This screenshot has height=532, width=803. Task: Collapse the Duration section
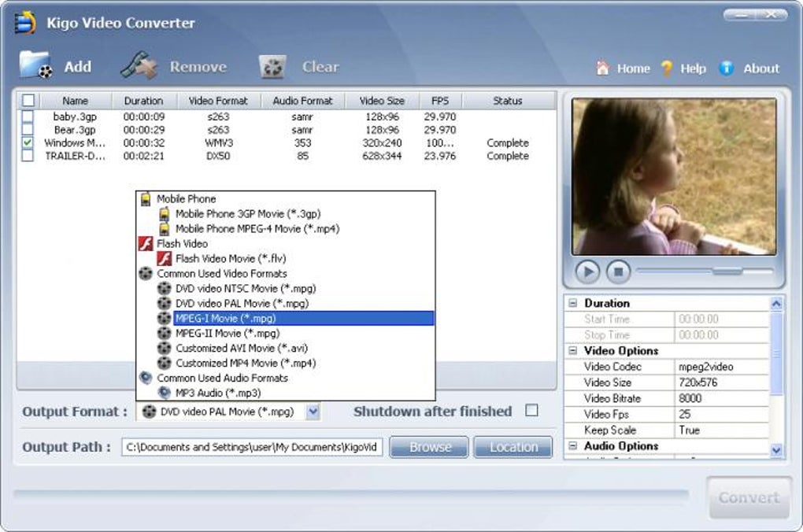pyautogui.click(x=573, y=303)
